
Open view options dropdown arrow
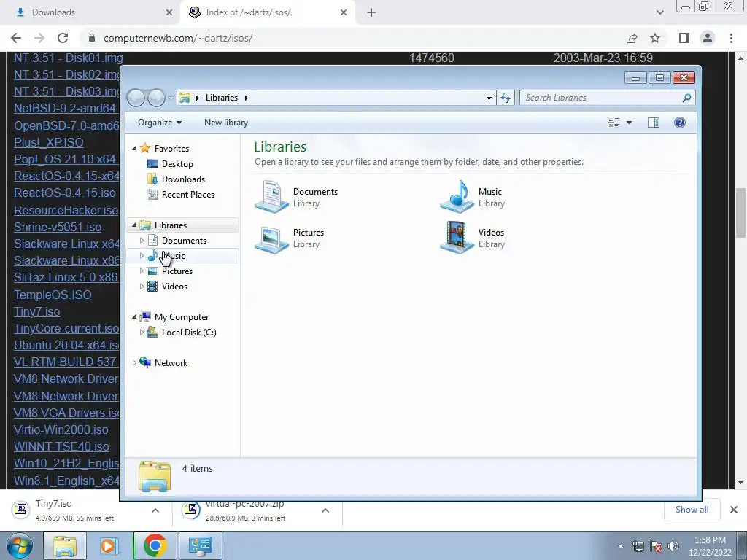(x=629, y=122)
